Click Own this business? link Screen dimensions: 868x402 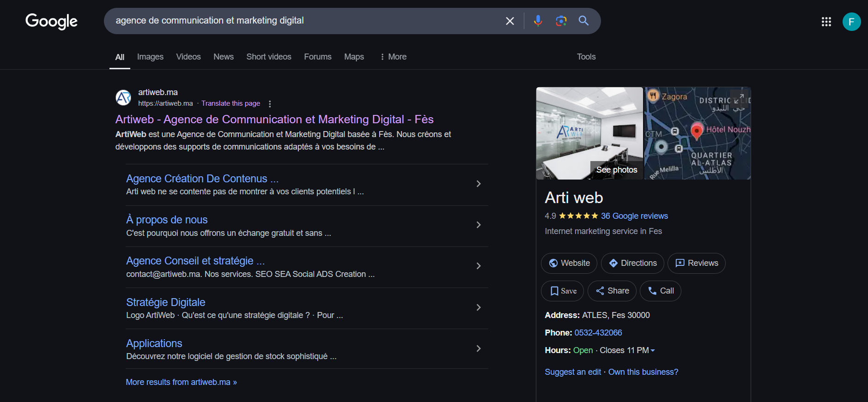pos(643,372)
